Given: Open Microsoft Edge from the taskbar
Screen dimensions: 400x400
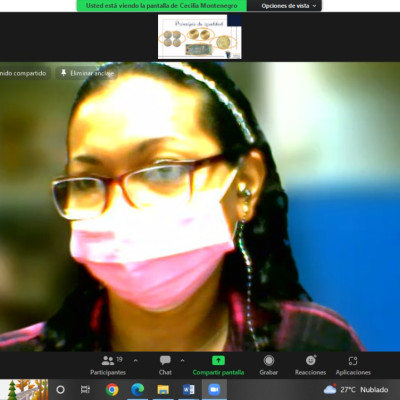Looking at the screenshot, I should 137,389.
